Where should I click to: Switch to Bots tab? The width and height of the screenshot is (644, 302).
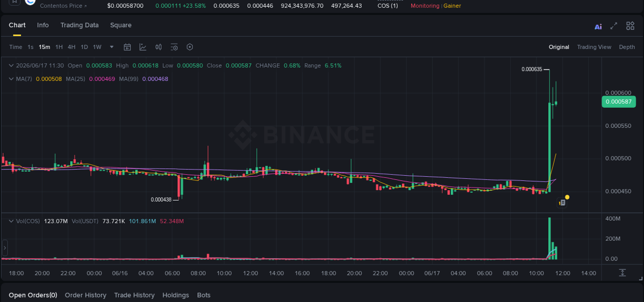click(204, 295)
